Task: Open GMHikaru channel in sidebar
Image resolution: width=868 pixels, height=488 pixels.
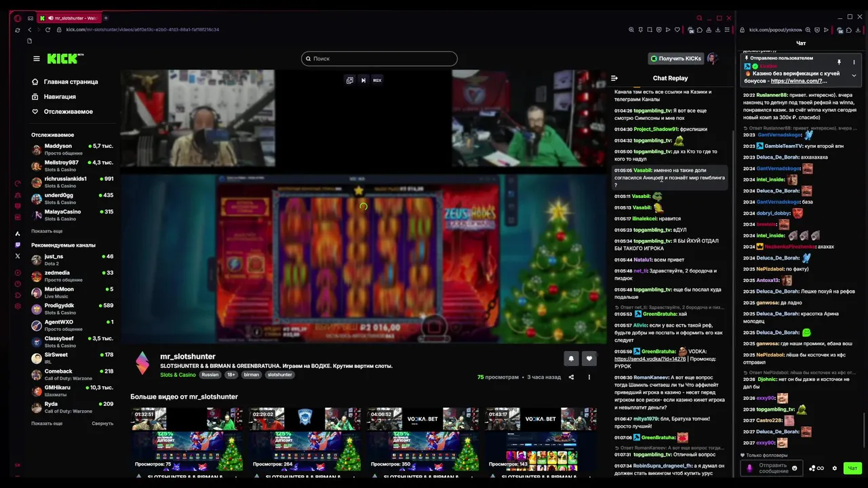Action: point(72,390)
